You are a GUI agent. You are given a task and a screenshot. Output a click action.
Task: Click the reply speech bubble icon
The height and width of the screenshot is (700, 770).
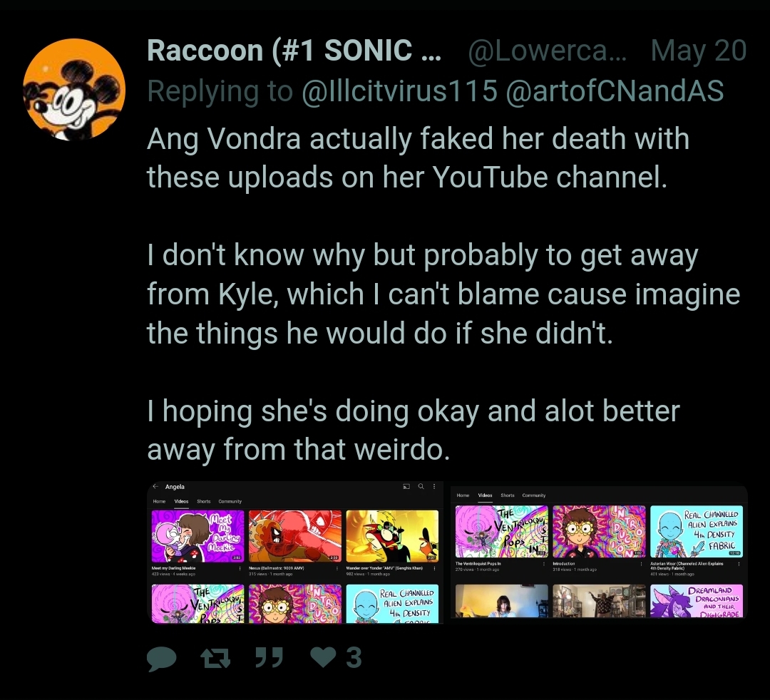pos(162,659)
